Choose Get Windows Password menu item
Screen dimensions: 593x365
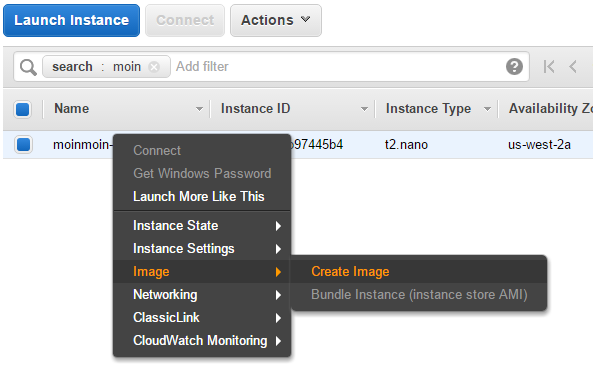(202, 174)
